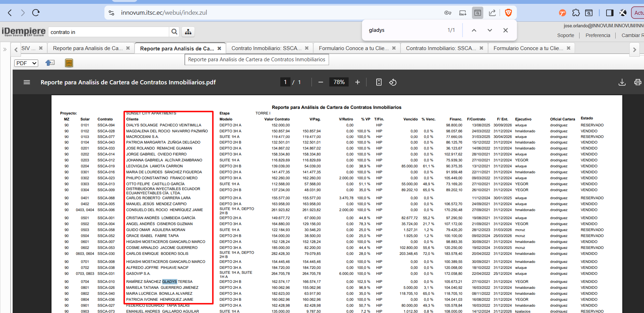Print the PDF report
Image resolution: width=644 pixels, height=313 pixels.
(637, 82)
